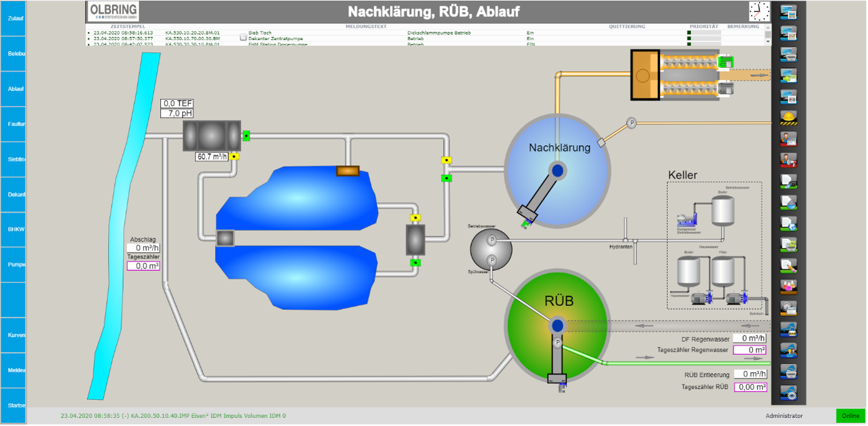Toggle the green valve below right basin gate
868x426 pixels.
pyautogui.click(x=414, y=263)
